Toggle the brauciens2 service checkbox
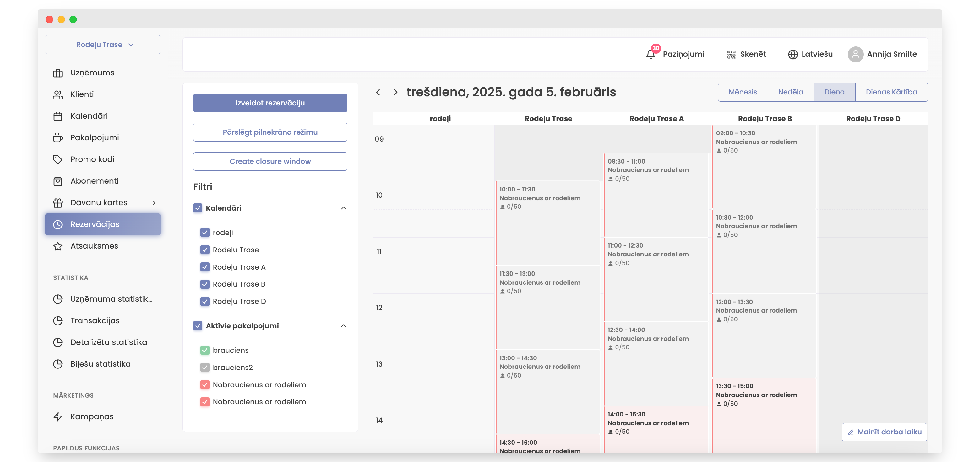Viewport: 980px width, 462px height. tap(205, 367)
